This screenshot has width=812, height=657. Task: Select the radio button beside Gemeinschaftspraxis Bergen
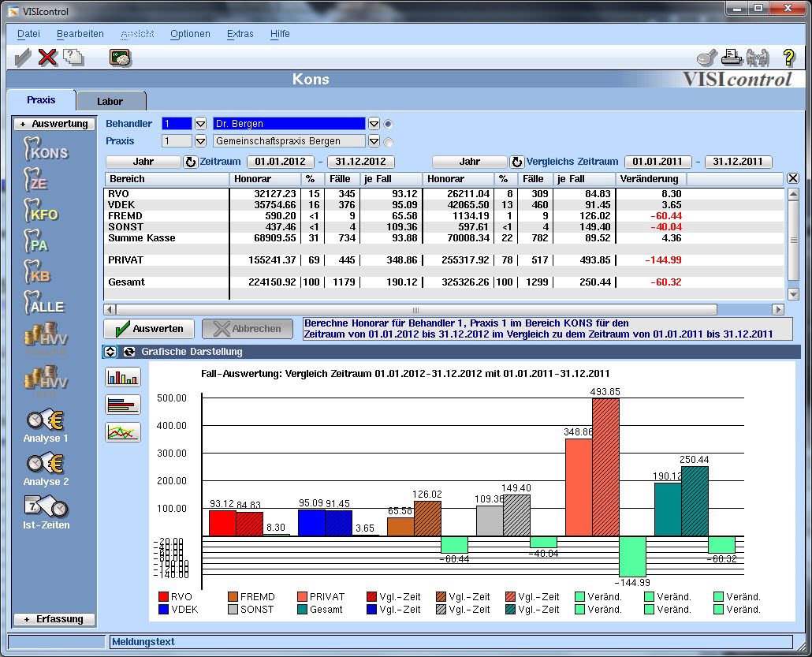[x=388, y=142]
